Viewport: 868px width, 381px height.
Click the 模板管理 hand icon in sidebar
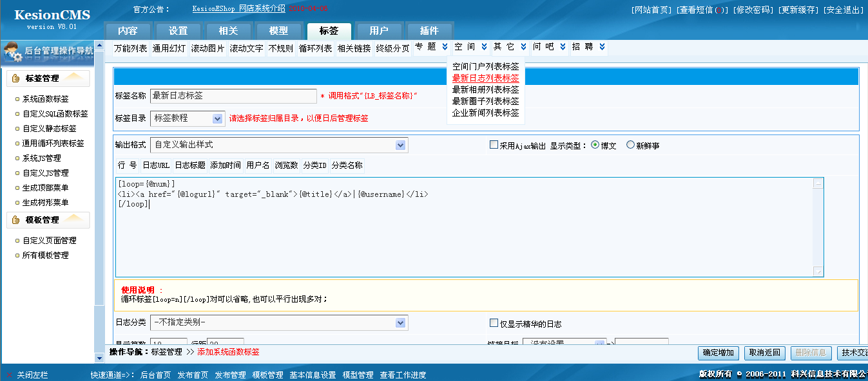click(x=16, y=220)
